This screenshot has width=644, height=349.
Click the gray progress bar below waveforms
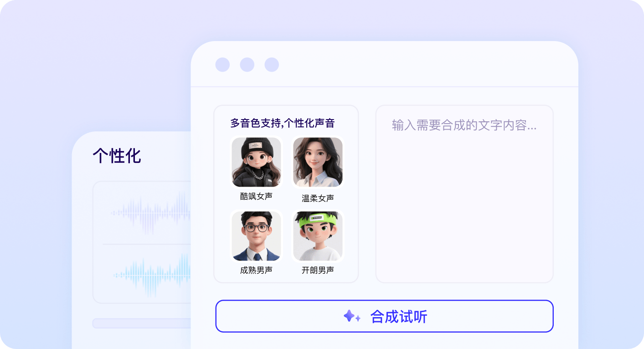(x=142, y=323)
